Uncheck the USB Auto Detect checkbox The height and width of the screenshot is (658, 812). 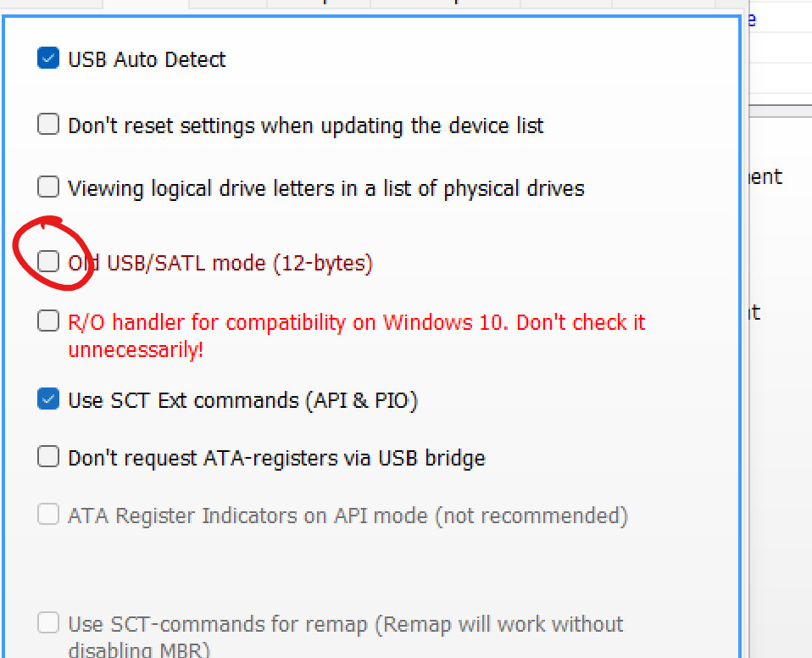pos(47,59)
